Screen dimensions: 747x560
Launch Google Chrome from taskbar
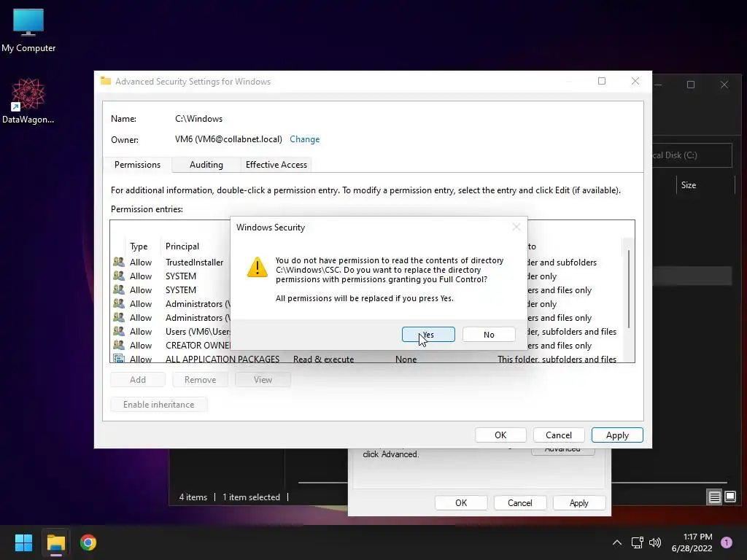click(x=88, y=542)
